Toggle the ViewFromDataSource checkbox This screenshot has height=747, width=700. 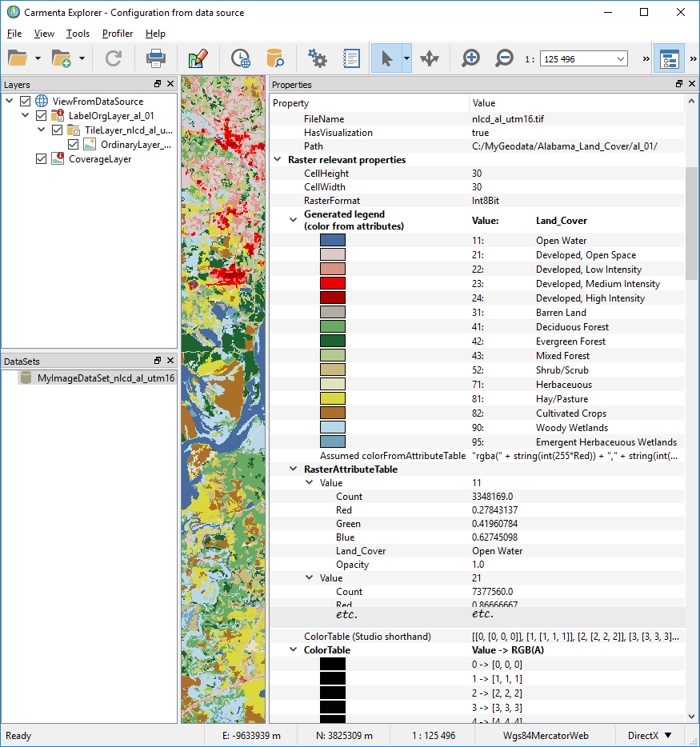pyautogui.click(x=26, y=102)
